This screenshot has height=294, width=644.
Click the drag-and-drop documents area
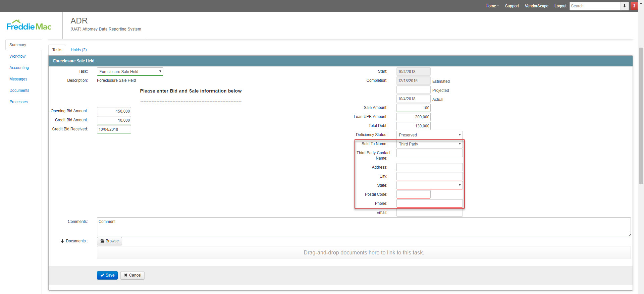(364, 253)
